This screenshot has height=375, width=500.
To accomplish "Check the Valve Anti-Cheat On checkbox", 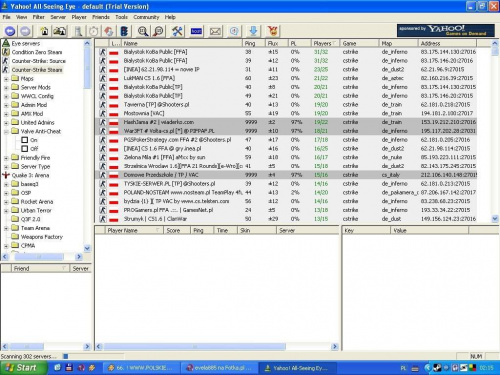I will 25,140.
